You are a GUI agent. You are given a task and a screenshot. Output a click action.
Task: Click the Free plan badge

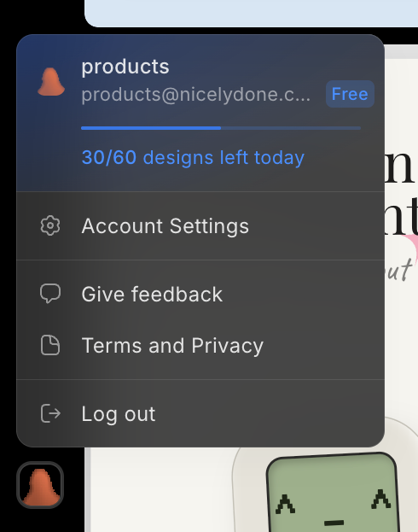click(350, 94)
